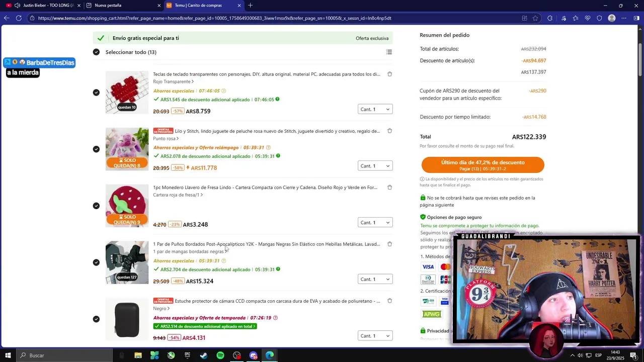Click the browser address bar URL
Viewport: 644px width, 362px height.
point(214,18)
